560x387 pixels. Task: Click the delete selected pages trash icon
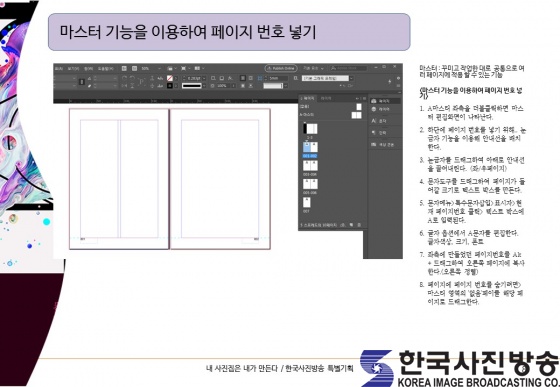click(359, 225)
